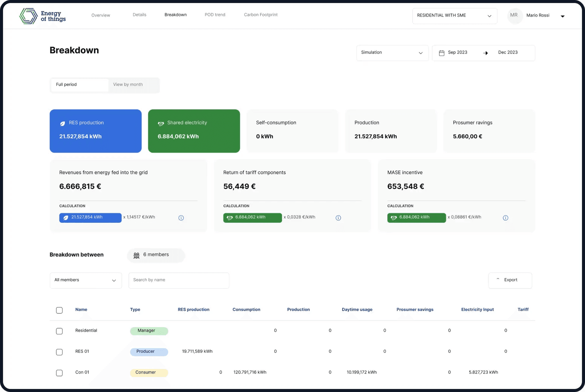Open the Simulation dropdown
The width and height of the screenshot is (585, 392).
click(x=392, y=53)
